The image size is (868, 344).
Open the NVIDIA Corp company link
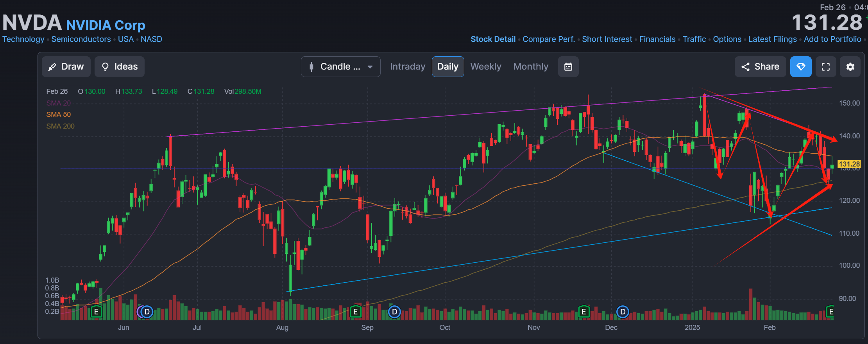[x=106, y=25]
